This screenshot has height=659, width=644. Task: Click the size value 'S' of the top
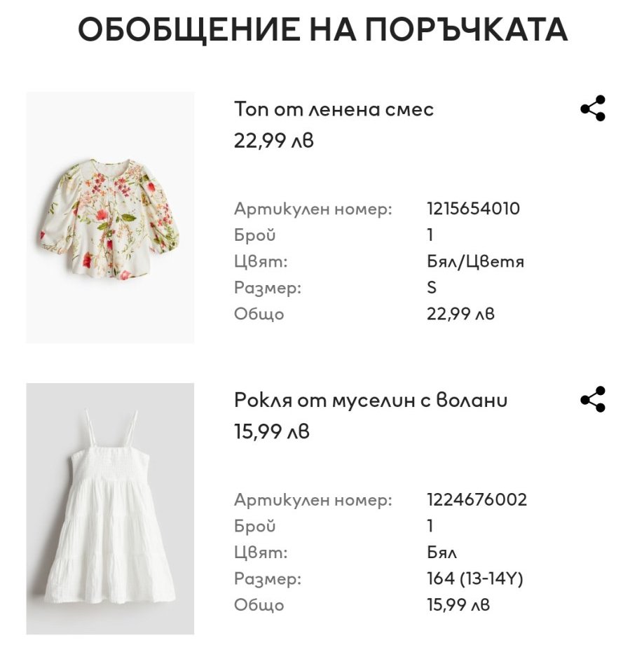[432, 288]
